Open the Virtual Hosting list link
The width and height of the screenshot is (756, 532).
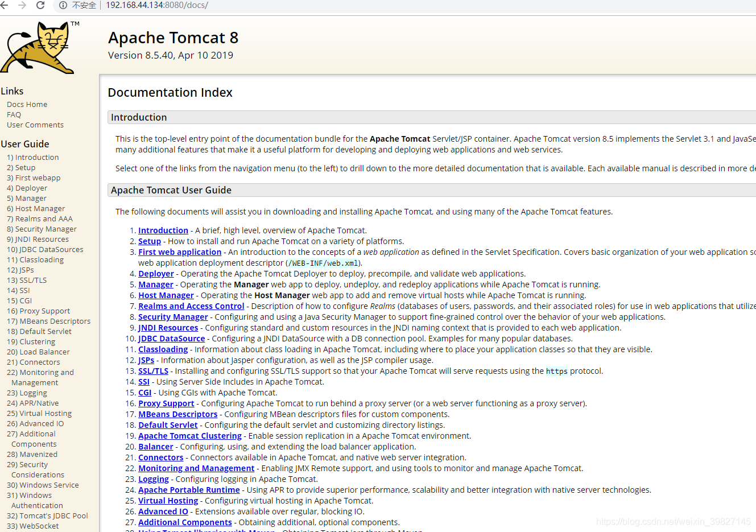pyautogui.click(x=168, y=501)
